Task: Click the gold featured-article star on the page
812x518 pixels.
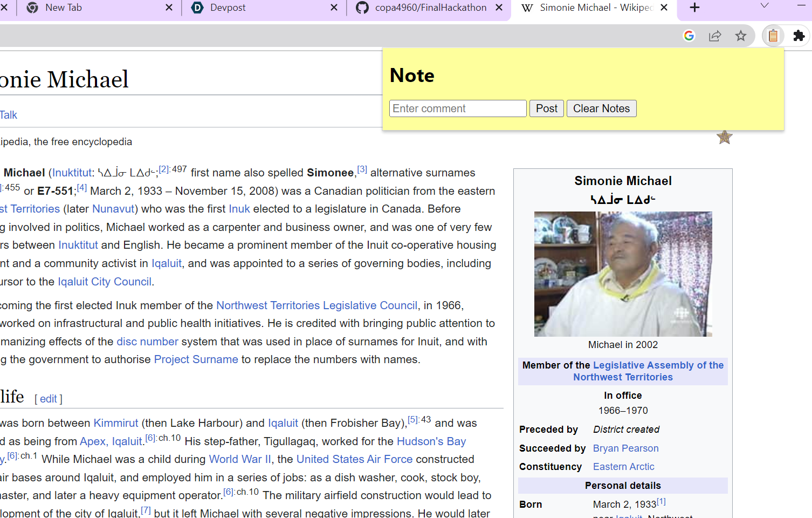Action: click(724, 137)
